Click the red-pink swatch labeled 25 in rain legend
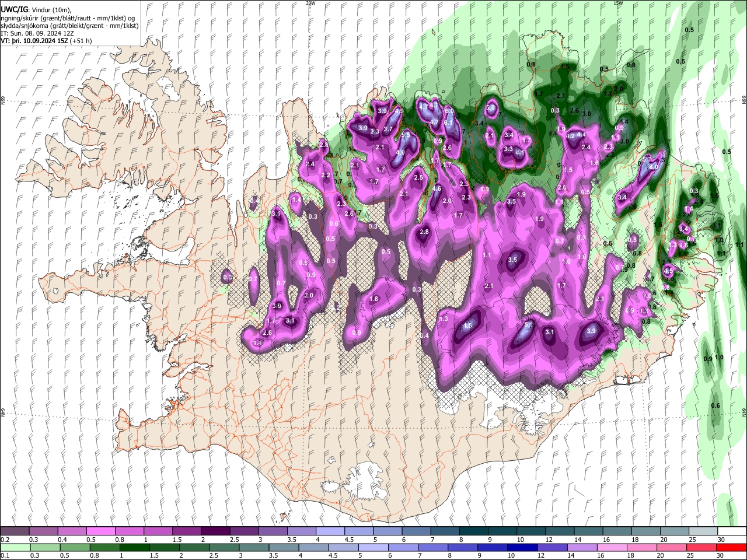747x560 pixels. [701, 547]
